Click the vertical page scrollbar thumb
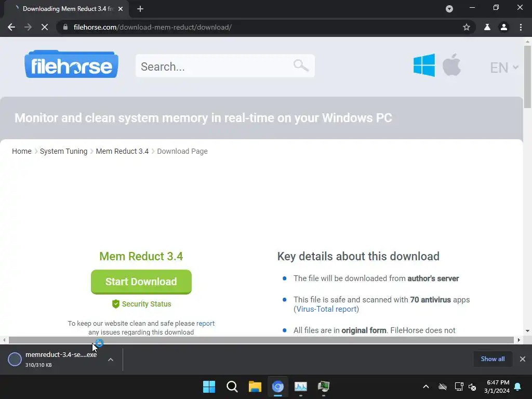 (527, 77)
